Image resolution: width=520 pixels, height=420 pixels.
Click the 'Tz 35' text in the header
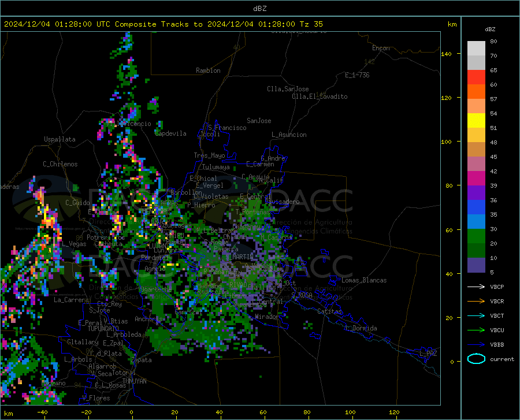click(x=311, y=24)
